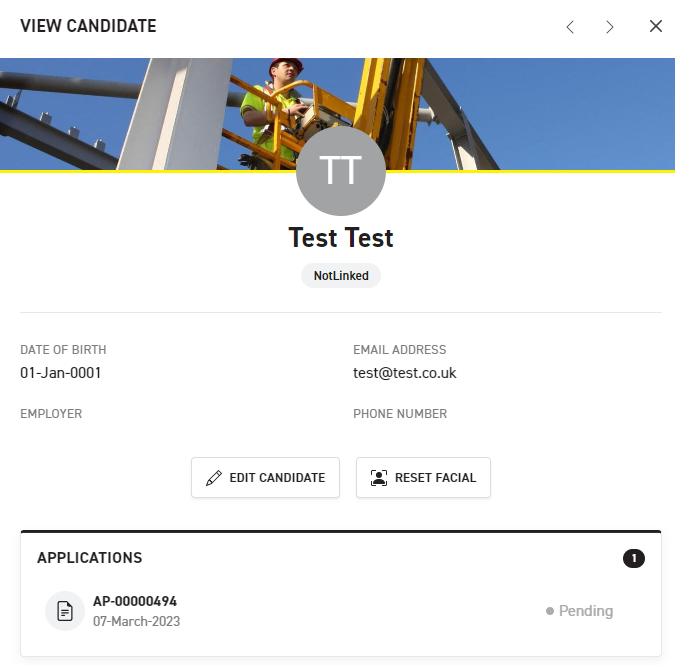Click the NotLinked status badge
Screen dimensions: 675x665
[341, 275]
